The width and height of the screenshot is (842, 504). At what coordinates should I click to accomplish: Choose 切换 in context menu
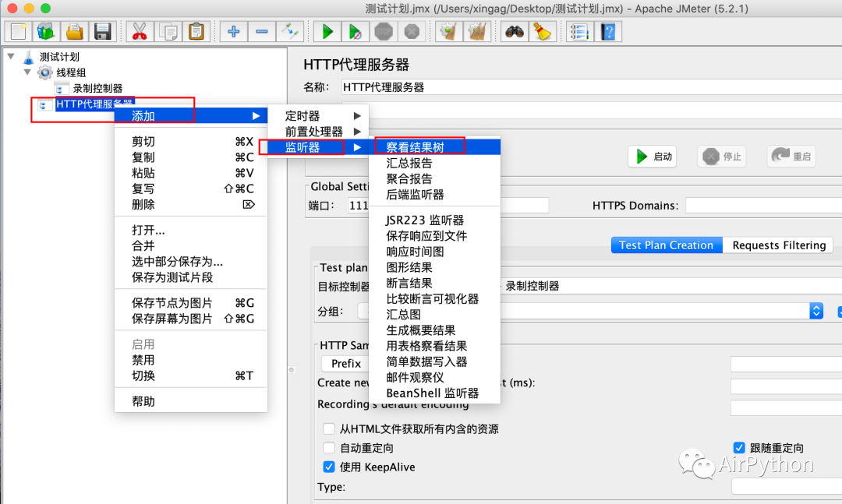pos(191,375)
